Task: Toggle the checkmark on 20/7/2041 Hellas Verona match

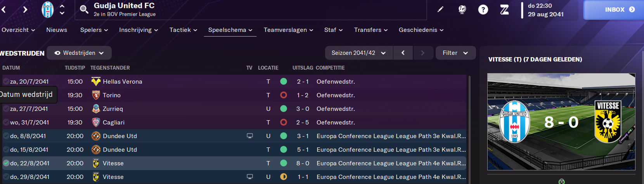Action: [6, 81]
